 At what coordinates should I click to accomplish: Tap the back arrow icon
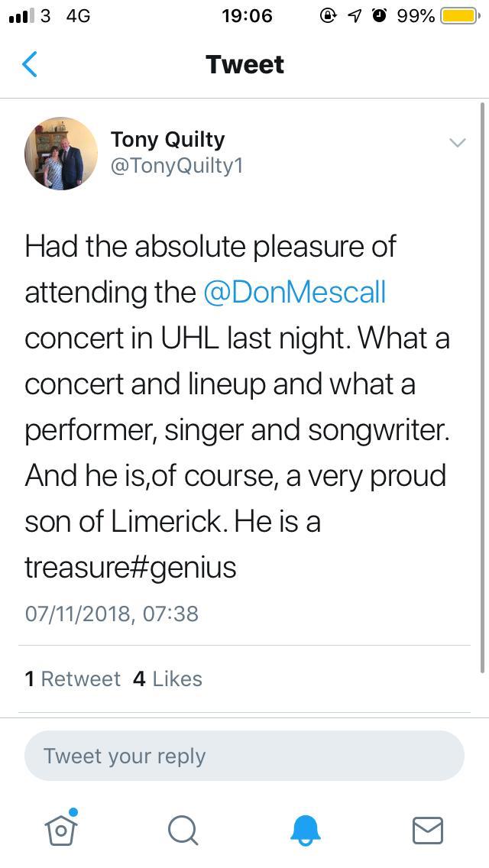click(30, 65)
